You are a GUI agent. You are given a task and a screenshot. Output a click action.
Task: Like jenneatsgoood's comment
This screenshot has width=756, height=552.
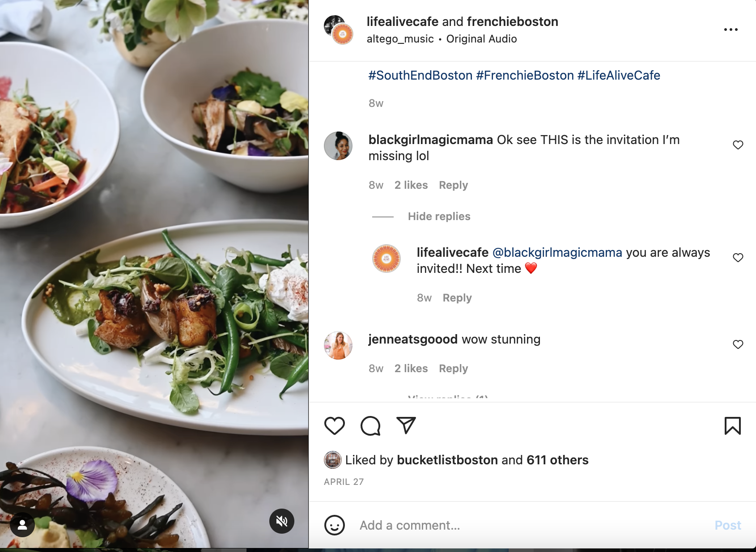click(738, 344)
